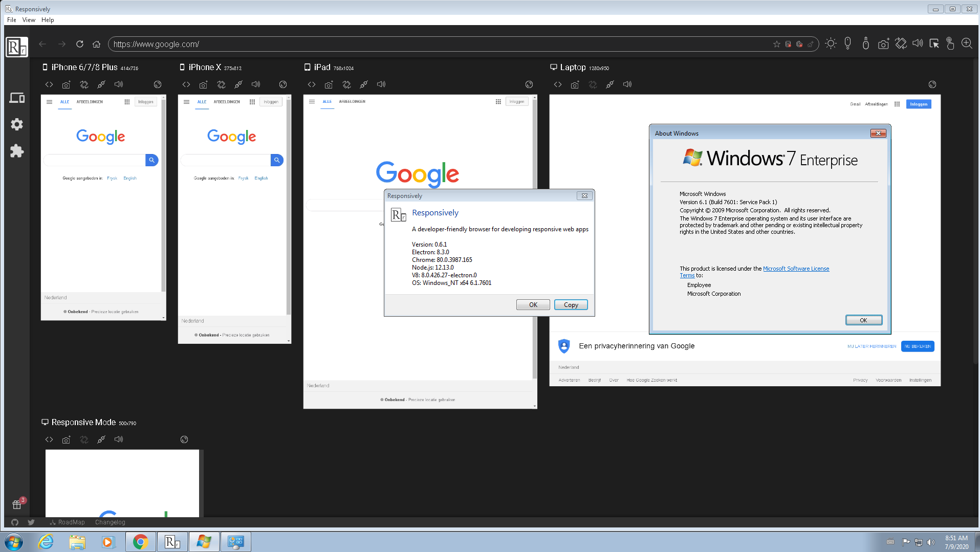Rotate the iPhone 6/7/8 Plus to landscape

point(84,84)
